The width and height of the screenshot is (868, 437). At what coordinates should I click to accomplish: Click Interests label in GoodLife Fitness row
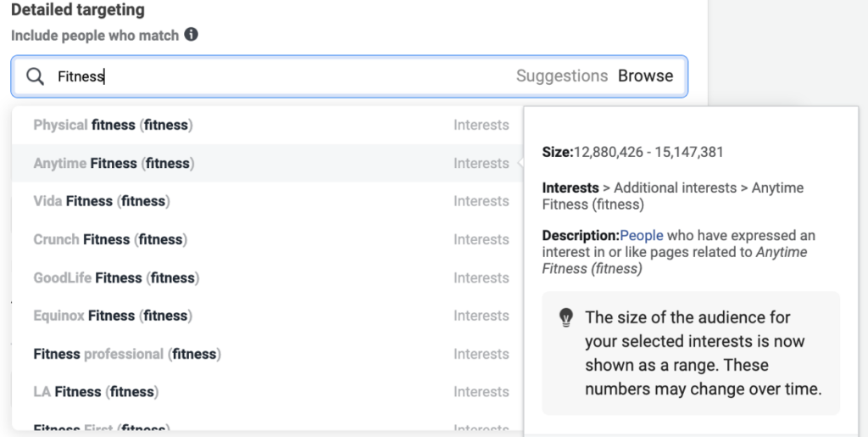pyautogui.click(x=481, y=277)
